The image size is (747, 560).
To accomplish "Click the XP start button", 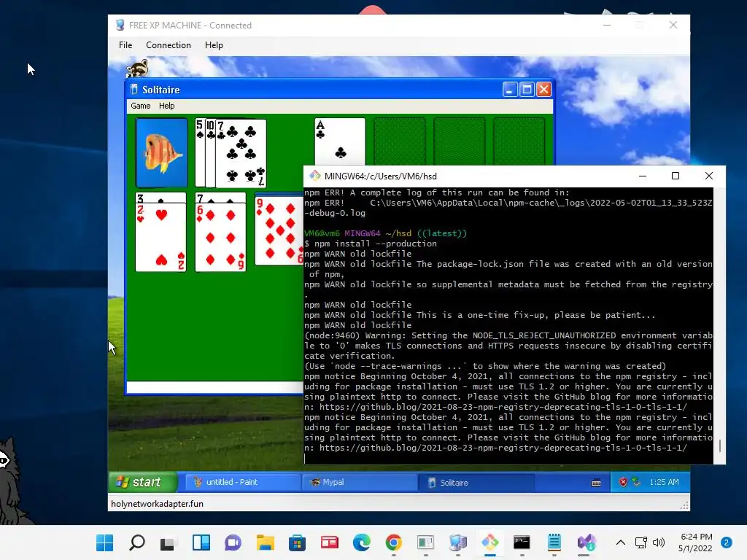I will click(x=142, y=482).
